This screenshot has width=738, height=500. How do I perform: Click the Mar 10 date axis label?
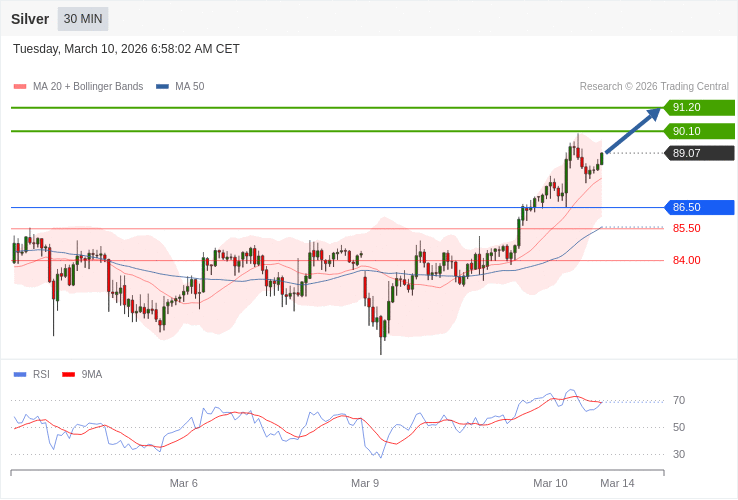[x=550, y=483]
